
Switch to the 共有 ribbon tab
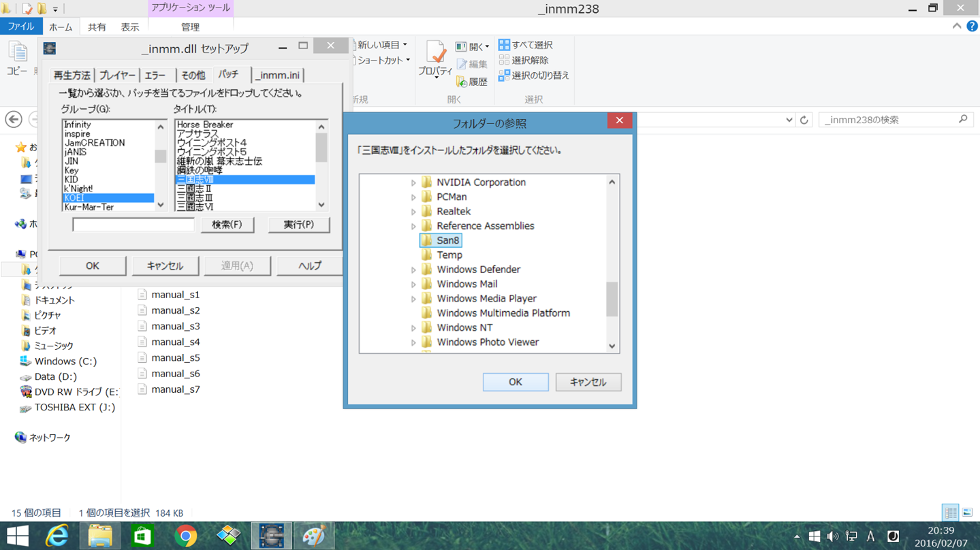pyautogui.click(x=97, y=27)
